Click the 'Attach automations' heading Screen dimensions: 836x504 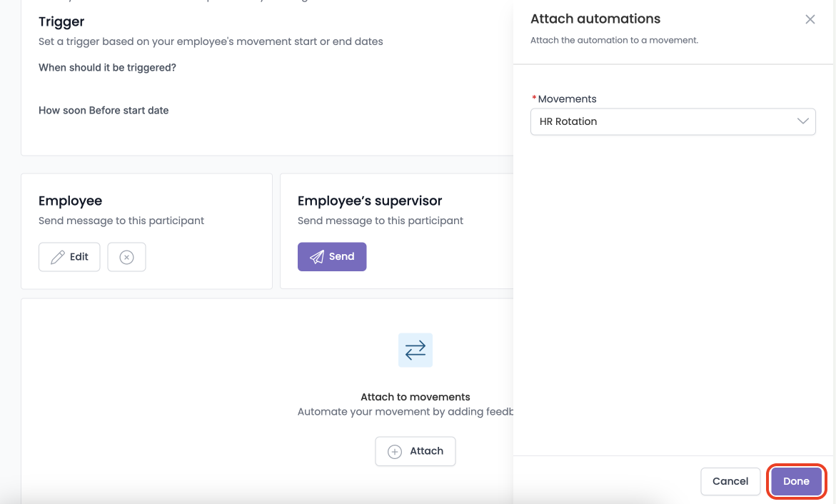coord(595,19)
